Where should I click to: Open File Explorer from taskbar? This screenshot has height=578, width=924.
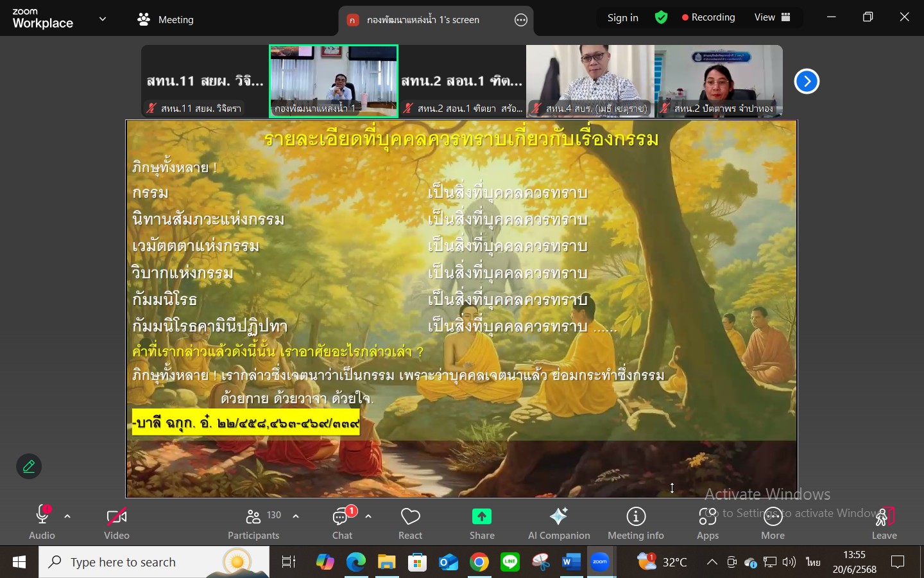(387, 563)
